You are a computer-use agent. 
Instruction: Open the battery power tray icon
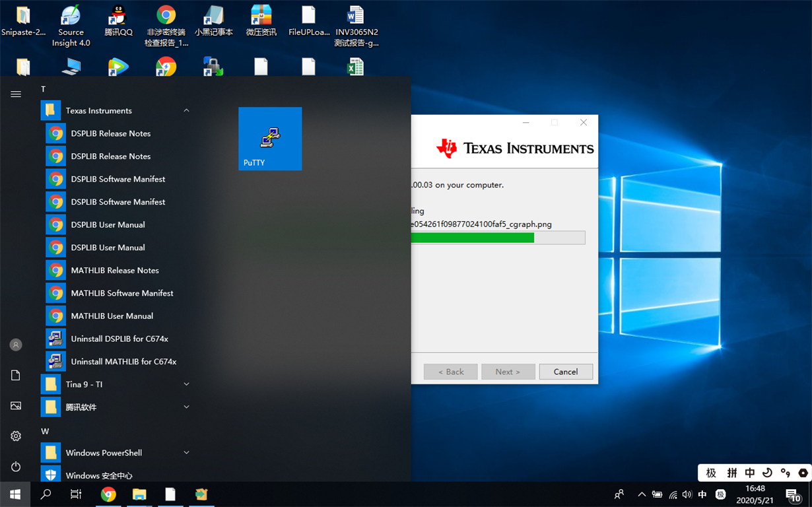tap(657, 494)
